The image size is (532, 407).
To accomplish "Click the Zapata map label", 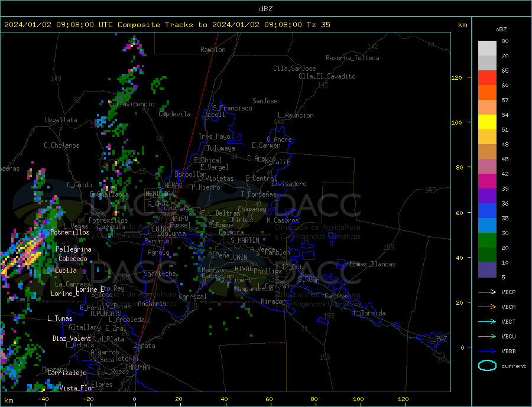I will (145, 346).
